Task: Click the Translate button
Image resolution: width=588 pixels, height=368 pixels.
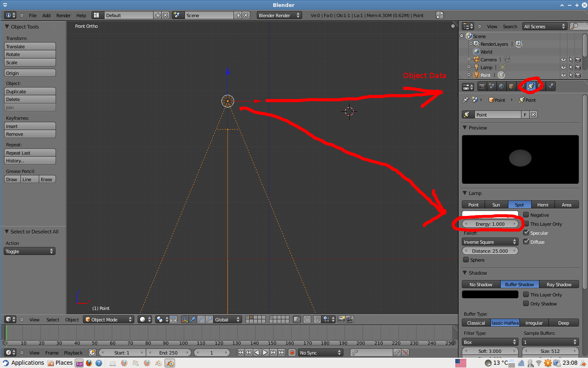Action: [x=30, y=47]
